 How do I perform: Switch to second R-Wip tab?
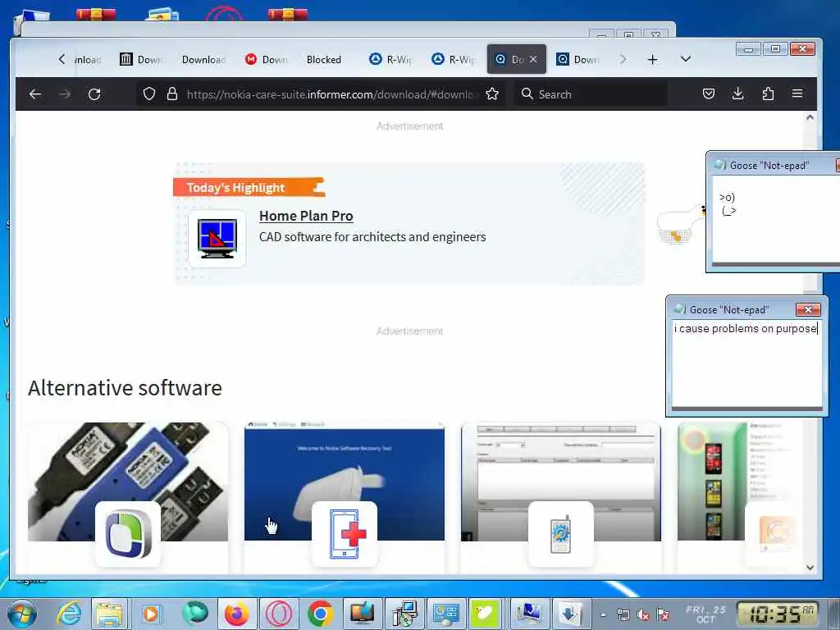[x=453, y=59]
